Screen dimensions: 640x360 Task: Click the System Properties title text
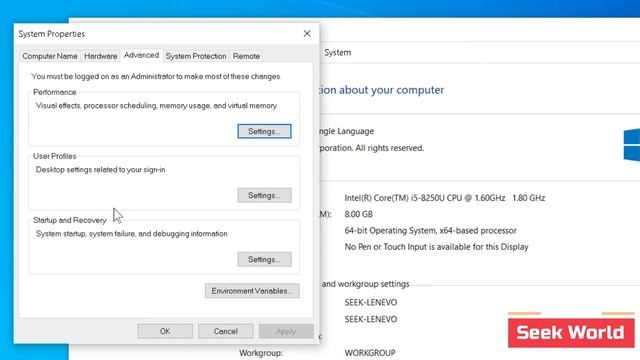coord(52,34)
